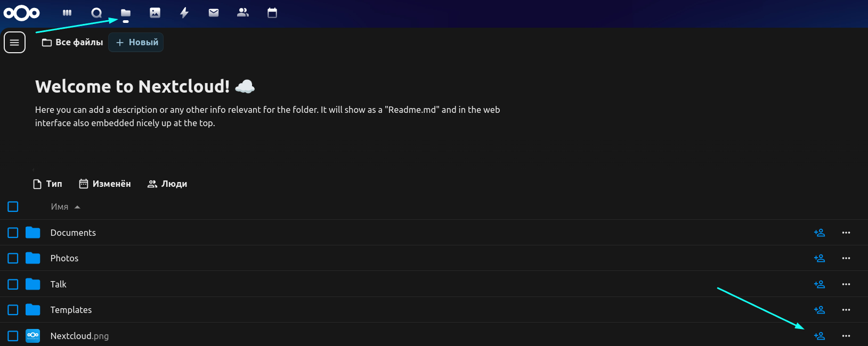Go to the Все файлы breadcrumb
Screen dimensions: 868x346
point(73,43)
